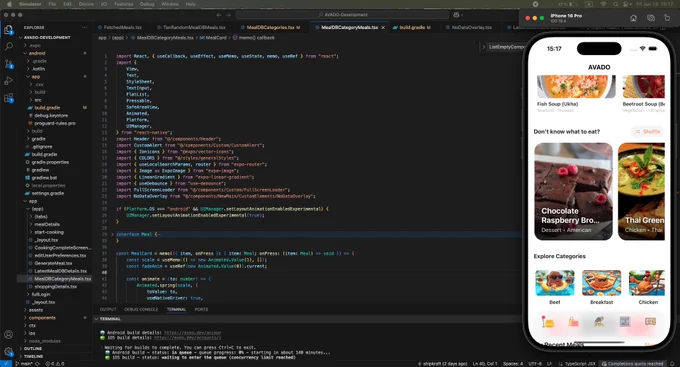Viewport: 680px width, 367px height.
Task: Open the Android build details link in the terminal
Action: pos(192,333)
